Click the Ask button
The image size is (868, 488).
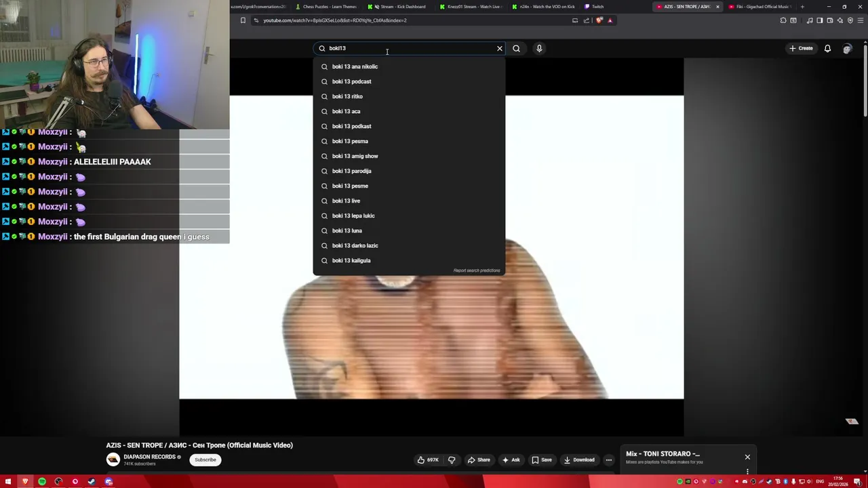[511, 460]
